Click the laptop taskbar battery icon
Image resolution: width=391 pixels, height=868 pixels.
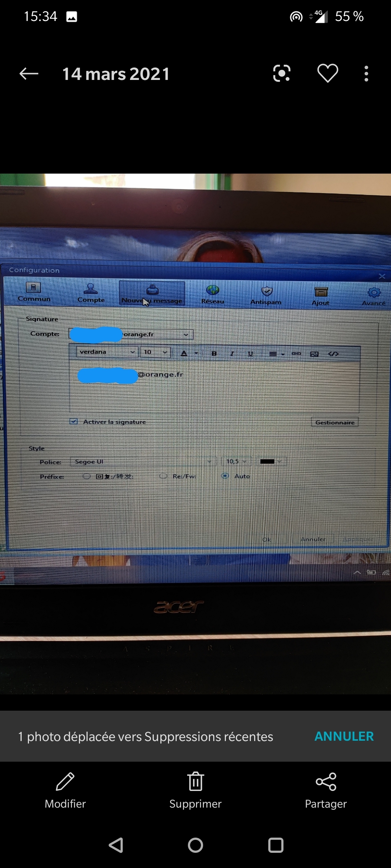pyautogui.click(x=371, y=573)
